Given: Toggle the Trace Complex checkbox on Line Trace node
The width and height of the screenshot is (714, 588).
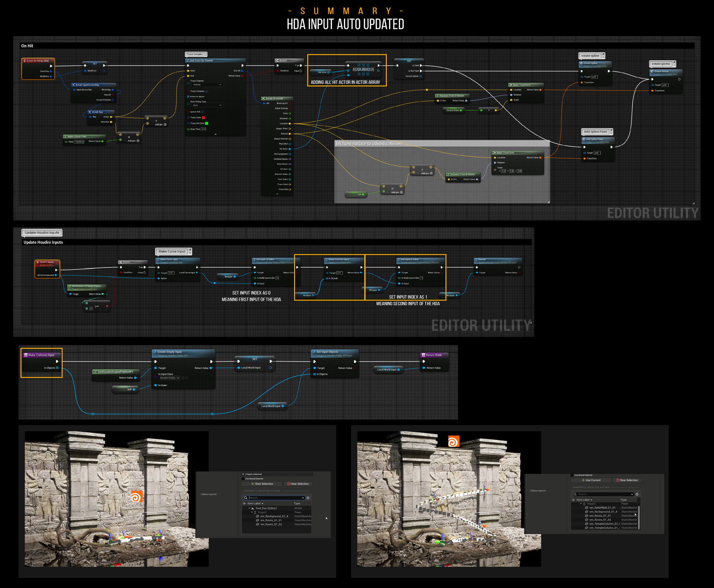Looking at the screenshot, I should (x=207, y=91).
